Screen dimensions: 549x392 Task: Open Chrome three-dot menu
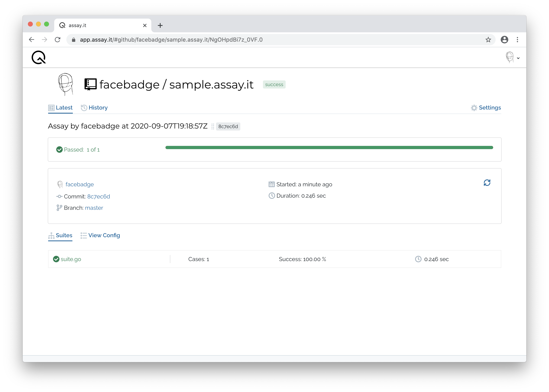517,40
